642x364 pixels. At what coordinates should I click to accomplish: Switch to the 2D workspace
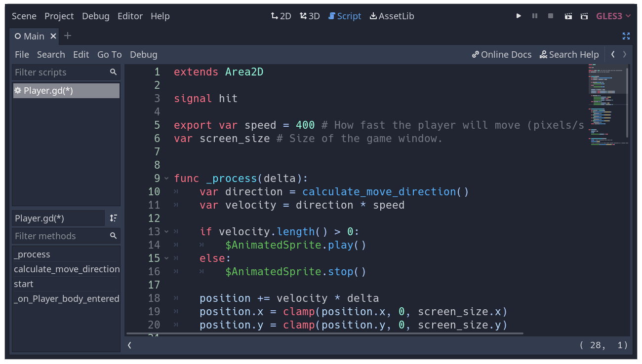[281, 16]
